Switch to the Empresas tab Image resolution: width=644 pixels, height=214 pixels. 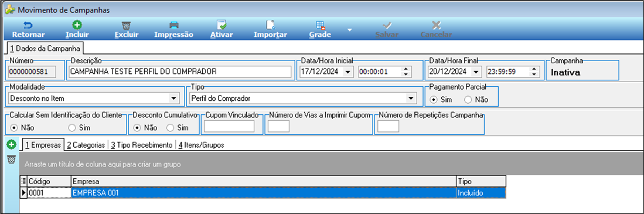click(x=43, y=145)
